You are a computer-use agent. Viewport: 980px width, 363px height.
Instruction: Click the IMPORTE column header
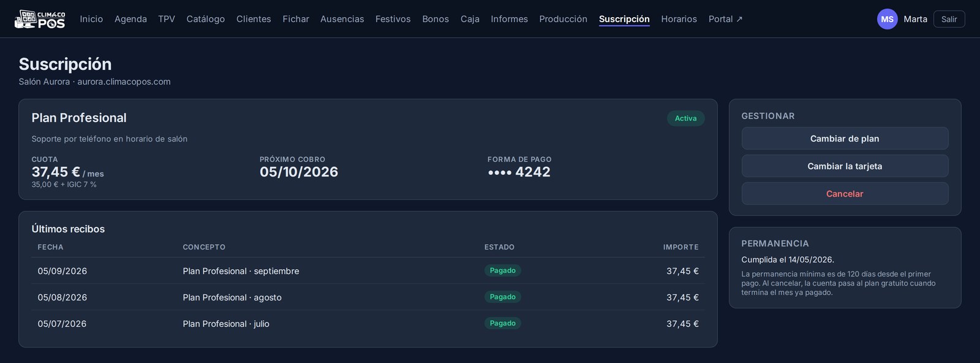[680, 247]
